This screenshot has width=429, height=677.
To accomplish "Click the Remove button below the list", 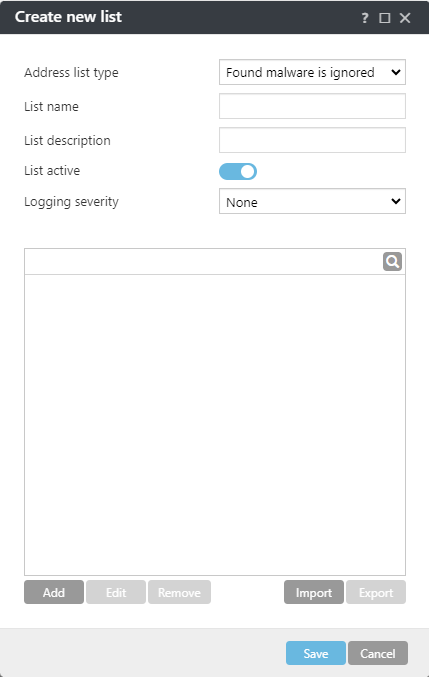I will point(179,592).
